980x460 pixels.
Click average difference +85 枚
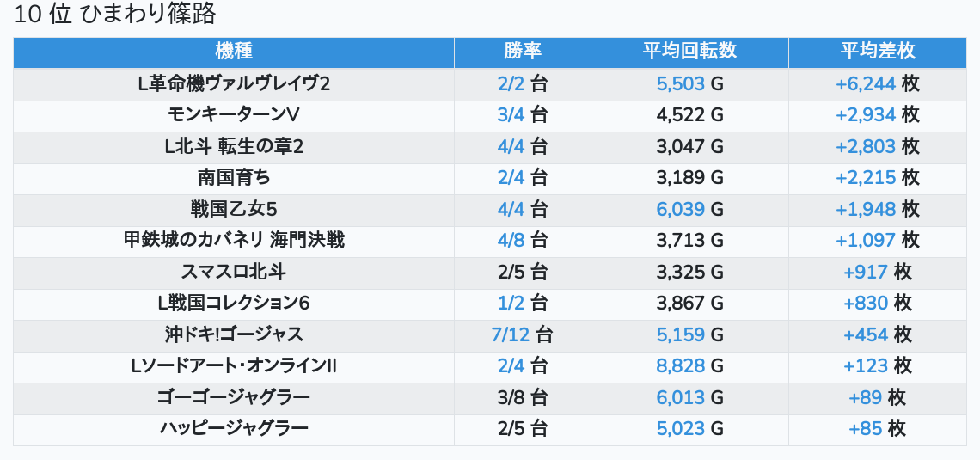coord(878,429)
